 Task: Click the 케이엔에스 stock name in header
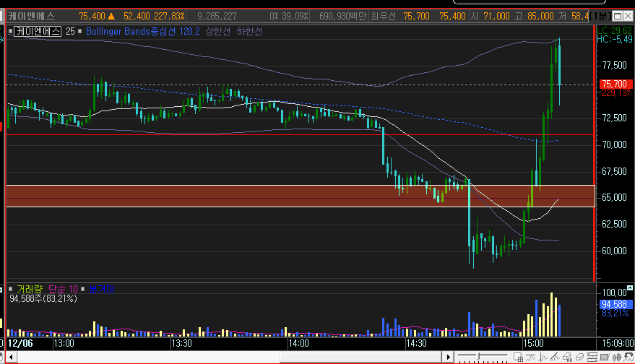click(31, 16)
